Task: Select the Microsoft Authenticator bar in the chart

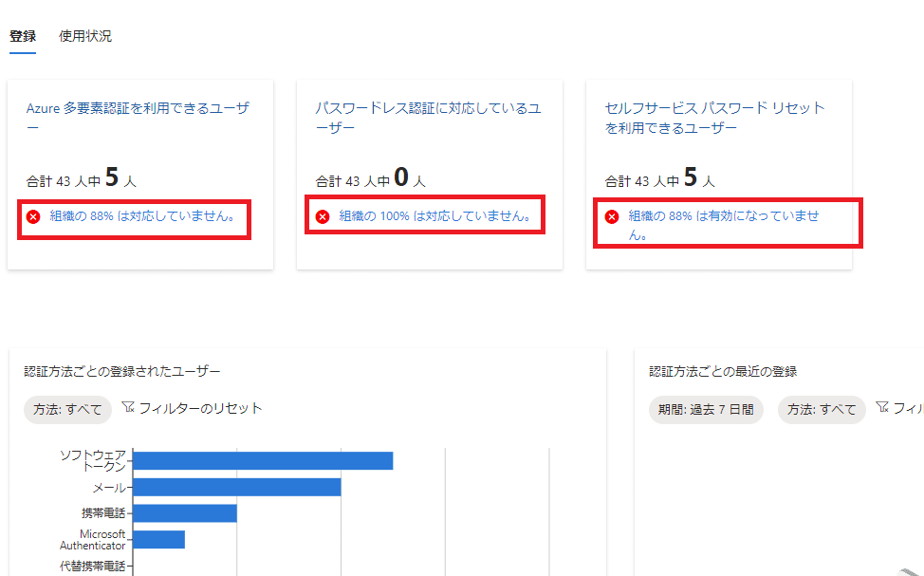Action: [158, 539]
